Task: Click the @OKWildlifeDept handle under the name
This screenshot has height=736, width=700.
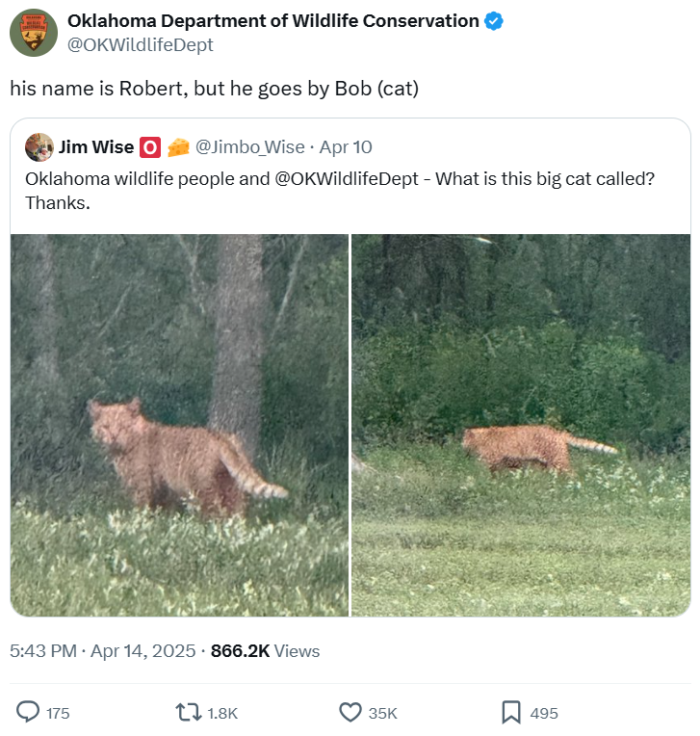Action: point(141,44)
